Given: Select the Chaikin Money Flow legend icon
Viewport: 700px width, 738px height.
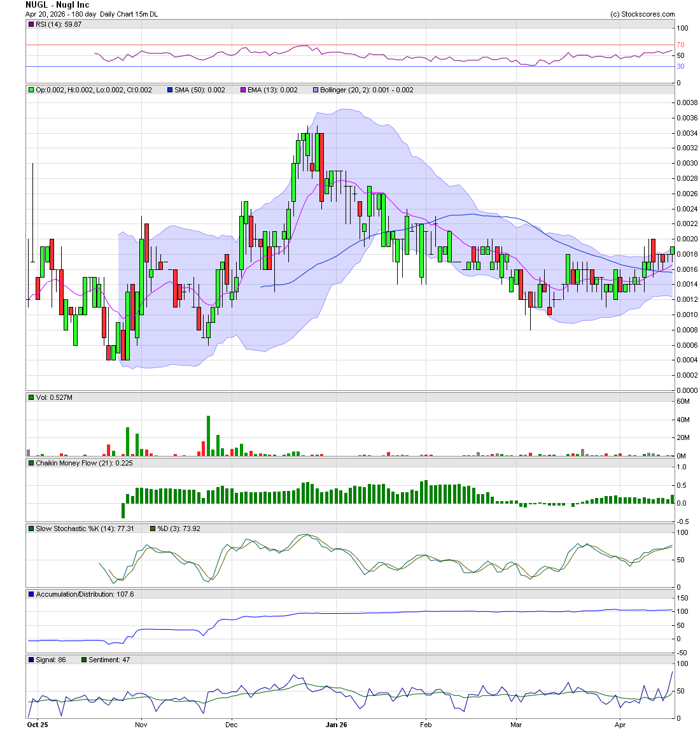Looking at the screenshot, I should click(30, 463).
